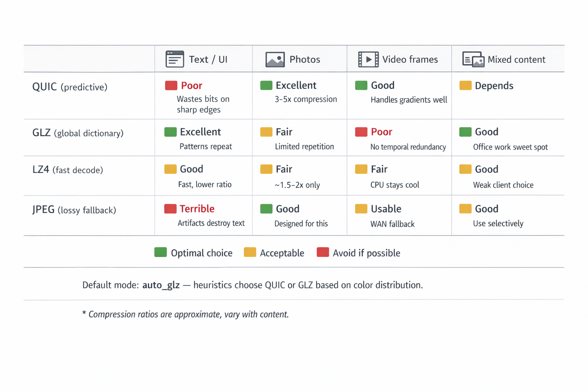588x392 pixels.
Task: Click the red swatch beside Terrible rating
Action: pos(170,209)
